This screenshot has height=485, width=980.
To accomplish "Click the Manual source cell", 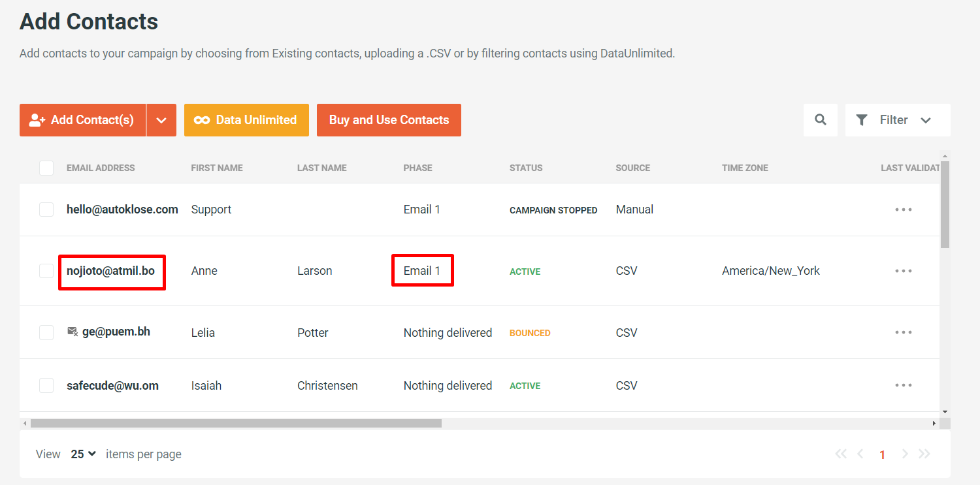I will (634, 210).
